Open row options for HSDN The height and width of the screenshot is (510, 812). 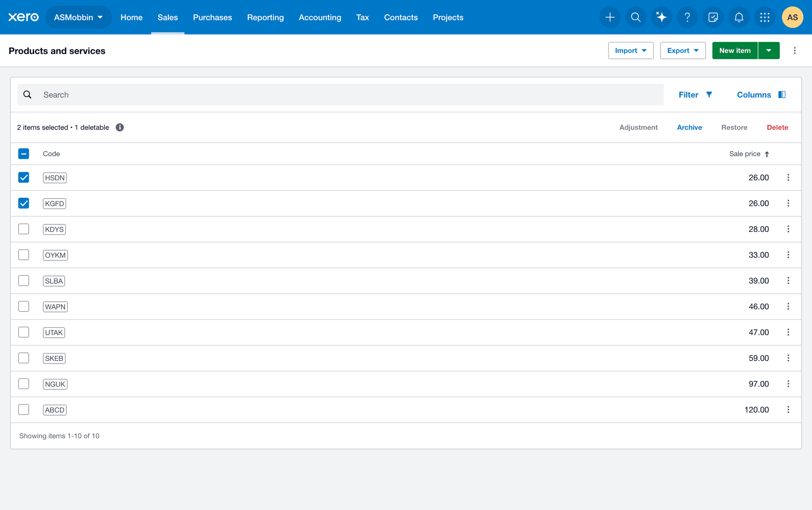coord(788,178)
